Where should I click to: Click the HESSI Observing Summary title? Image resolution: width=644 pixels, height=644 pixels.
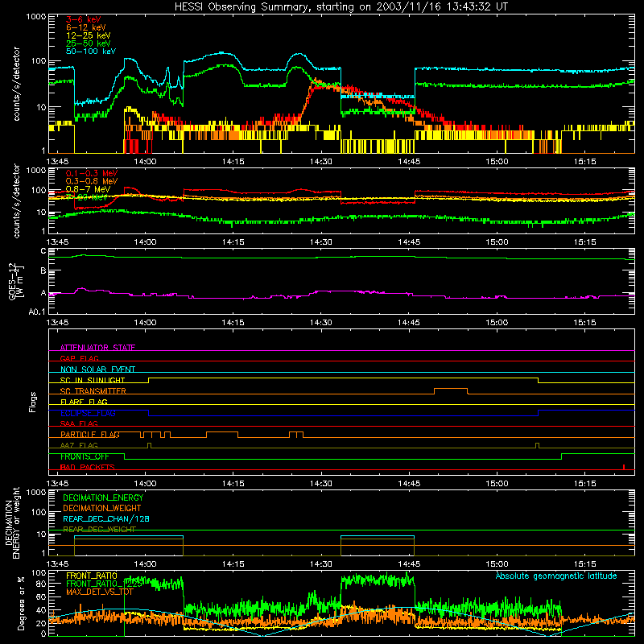[x=341, y=7]
